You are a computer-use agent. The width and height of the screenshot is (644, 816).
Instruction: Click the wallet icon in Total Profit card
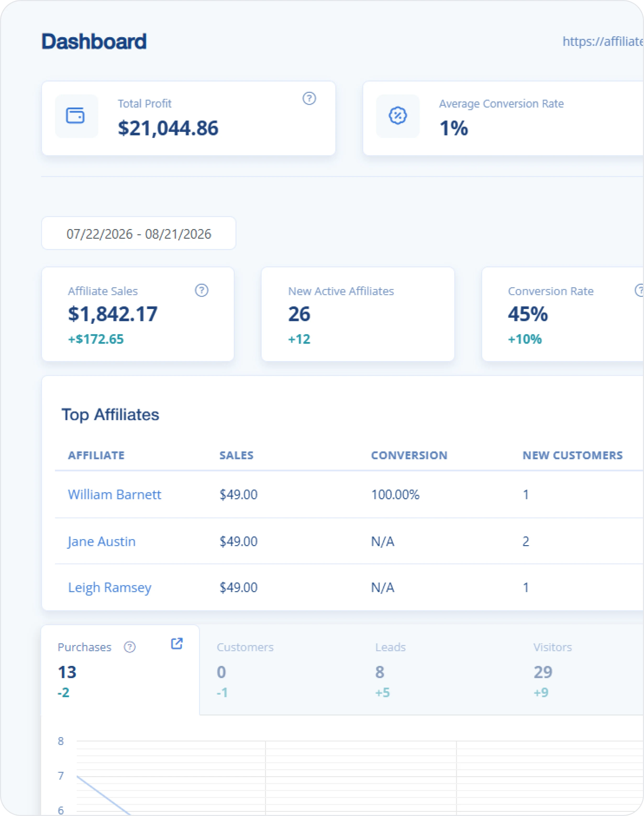pos(75,116)
